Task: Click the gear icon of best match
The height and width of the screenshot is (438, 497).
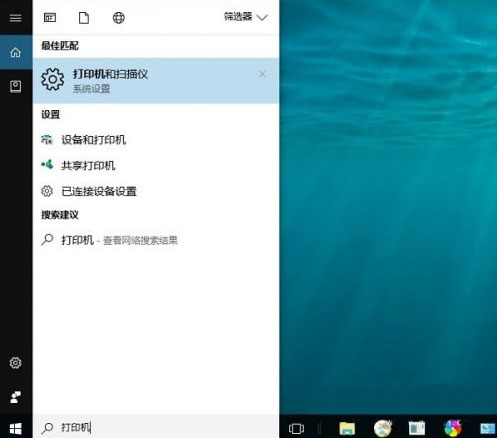Action: coord(53,79)
